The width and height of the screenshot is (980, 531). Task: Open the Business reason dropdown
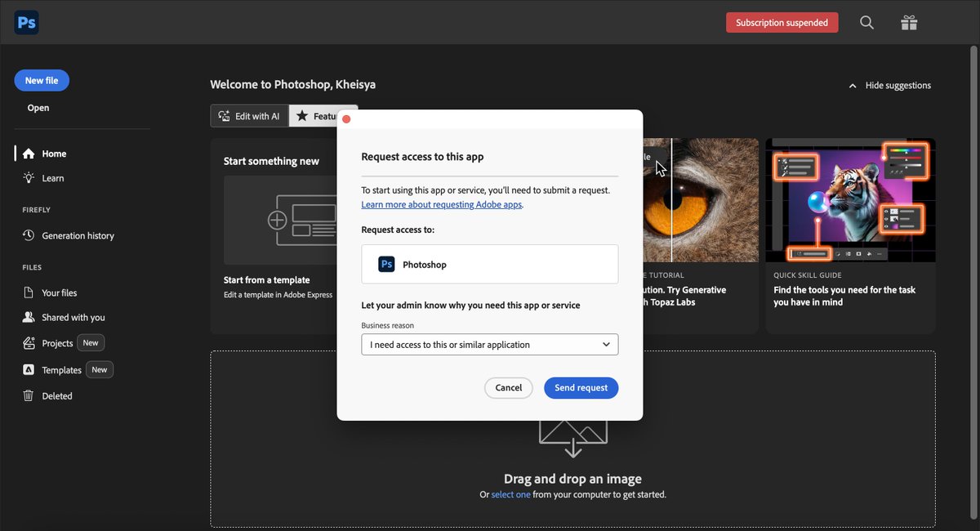tap(490, 345)
